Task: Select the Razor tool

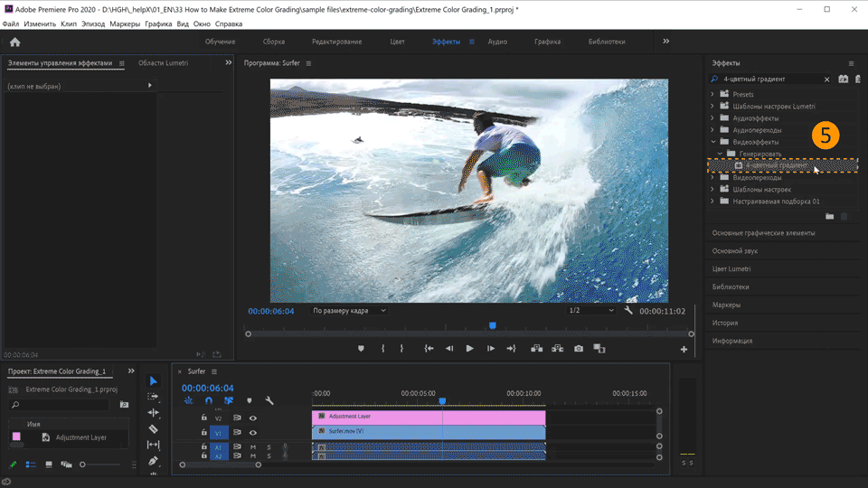Action: pos(153,429)
